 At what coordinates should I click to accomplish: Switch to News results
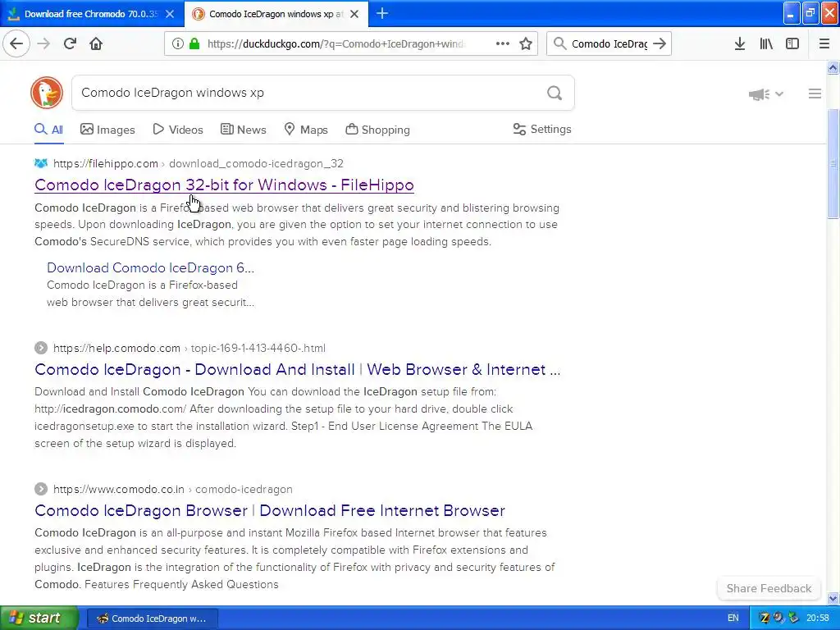click(243, 130)
